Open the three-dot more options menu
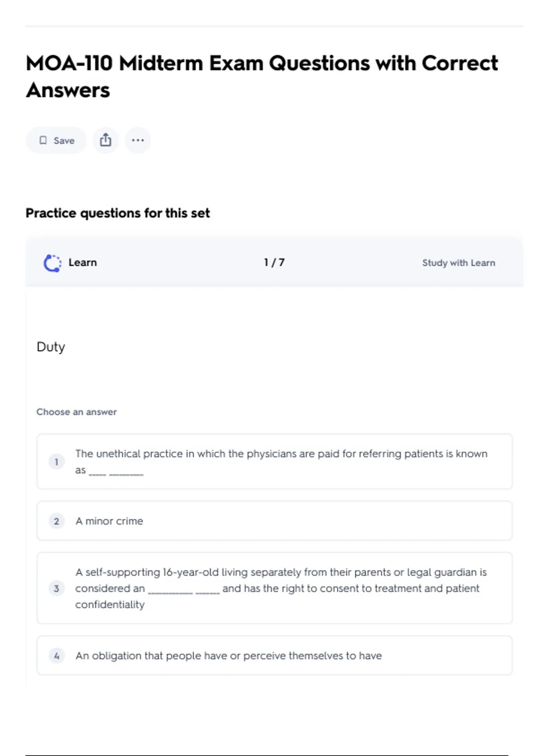534x756 pixels. (138, 141)
